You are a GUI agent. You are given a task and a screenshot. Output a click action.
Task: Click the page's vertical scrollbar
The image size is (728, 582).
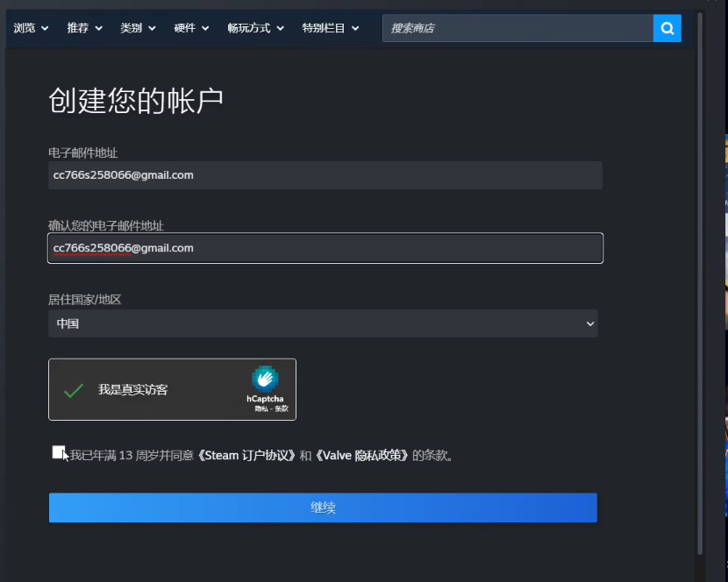pyautogui.click(x=699, y=280)
